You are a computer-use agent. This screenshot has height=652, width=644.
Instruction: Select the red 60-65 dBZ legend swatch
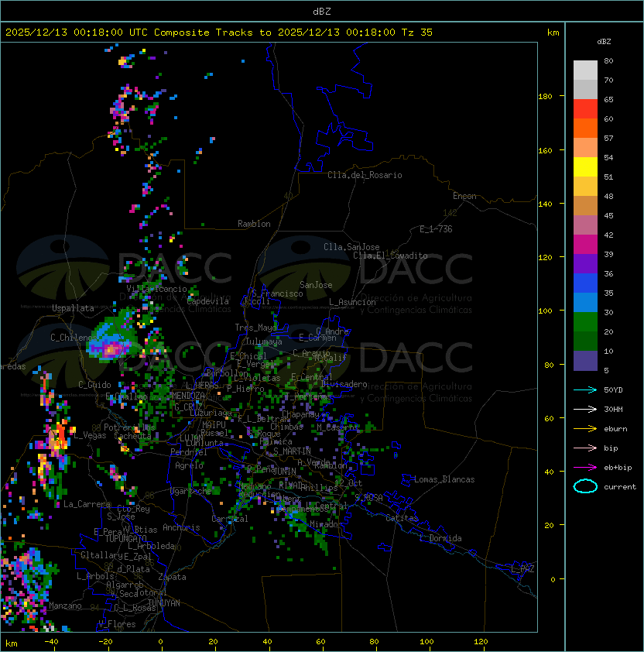click(x=585, y=109)
